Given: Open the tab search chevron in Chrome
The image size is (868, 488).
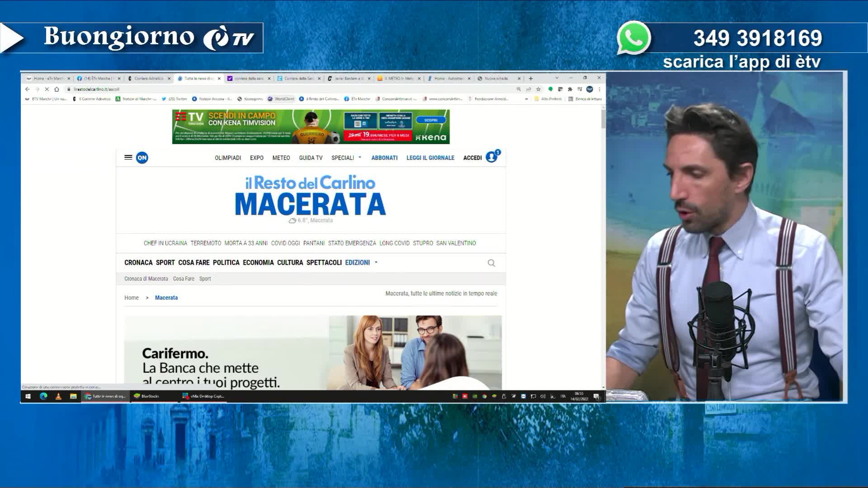Looking at the screenshot, I should (557, 78).
